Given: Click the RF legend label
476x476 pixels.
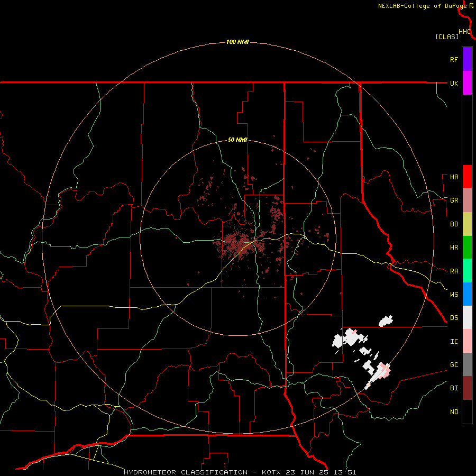Looking at the screenshot, I should (x=454, y=59).
